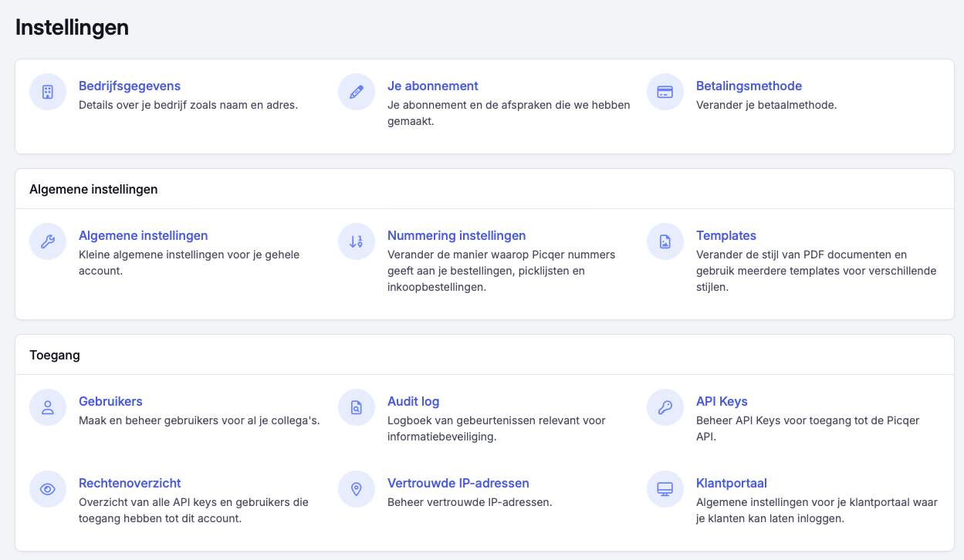This screenshot has height=560, width=964.
Task: Click the pencil icon for Je abonnement
Action: click(x=357, y=92)
